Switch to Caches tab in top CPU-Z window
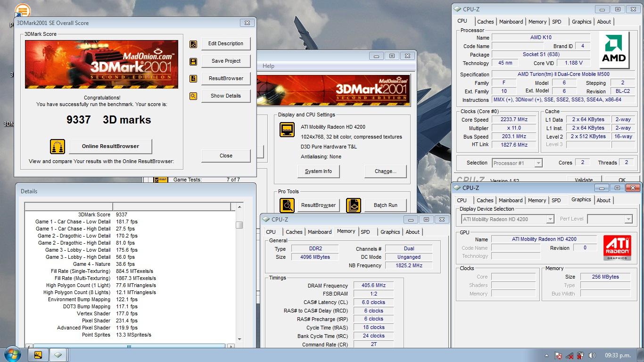 coord(485,22)
